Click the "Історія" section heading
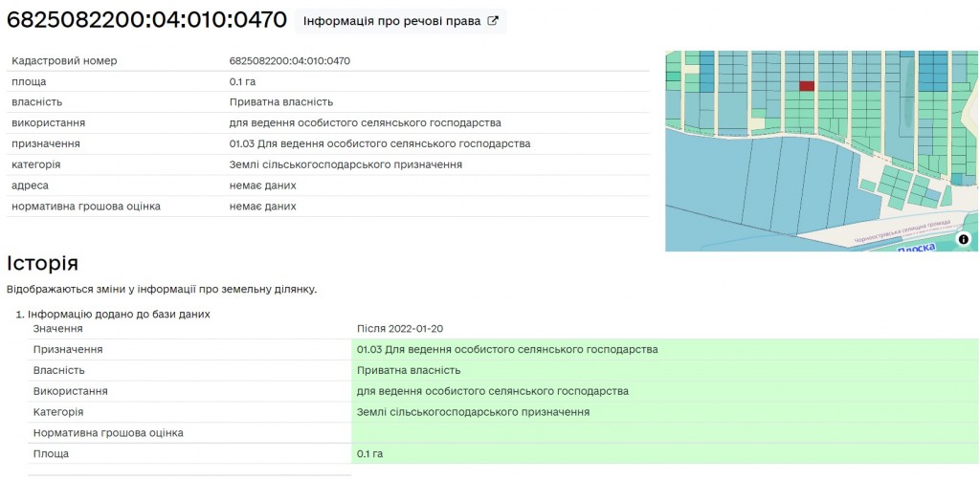Screen dimensions: 980x480 42,263
